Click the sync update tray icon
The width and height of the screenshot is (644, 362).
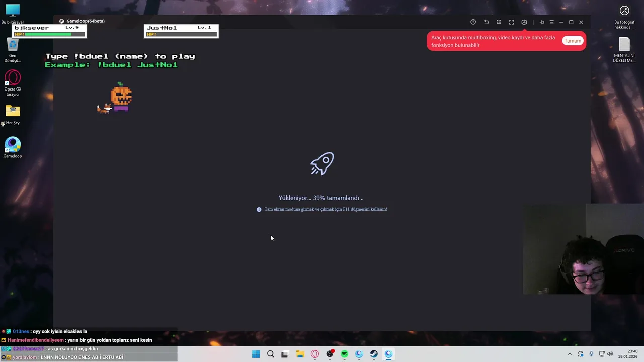tap(581, 354)
